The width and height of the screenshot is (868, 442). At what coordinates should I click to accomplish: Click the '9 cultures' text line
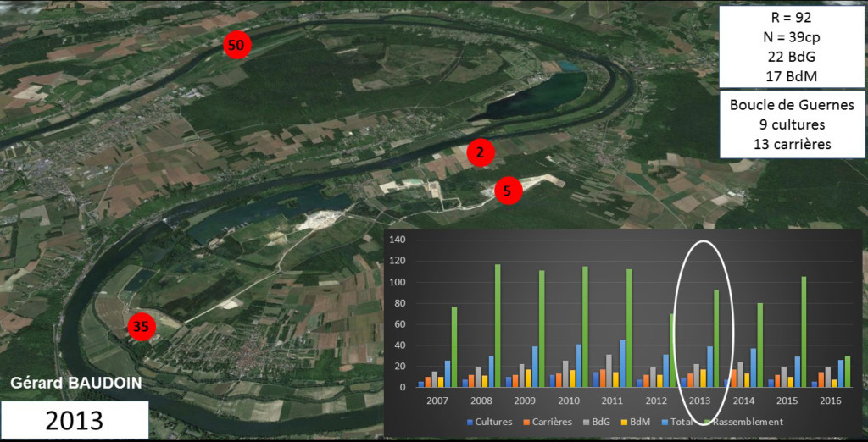(x=792, y=124)
